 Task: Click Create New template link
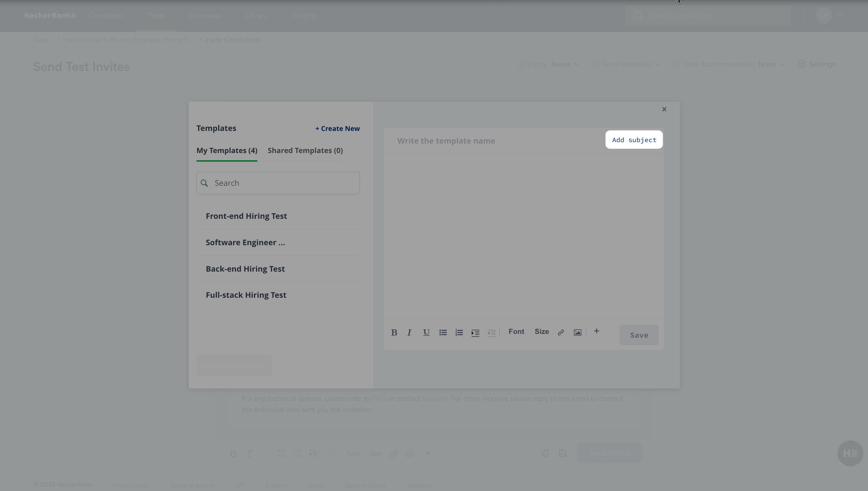(x=337, y=128)
